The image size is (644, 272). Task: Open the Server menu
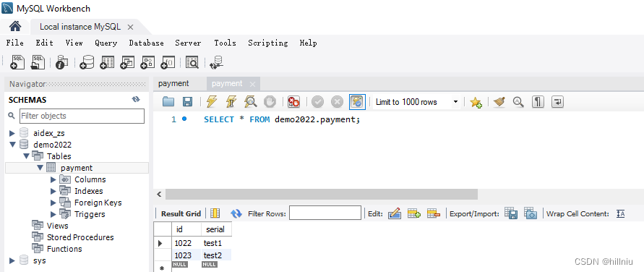tap(188, 43)
